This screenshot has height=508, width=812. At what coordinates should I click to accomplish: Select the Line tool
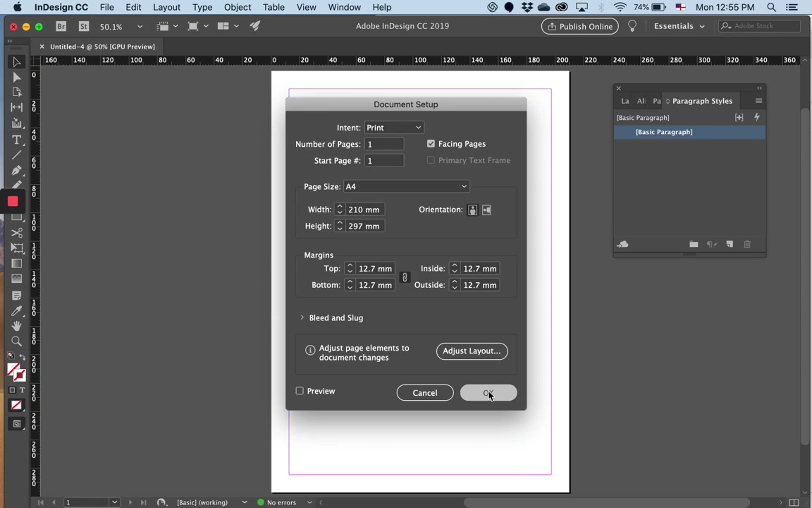click(16, 155)
